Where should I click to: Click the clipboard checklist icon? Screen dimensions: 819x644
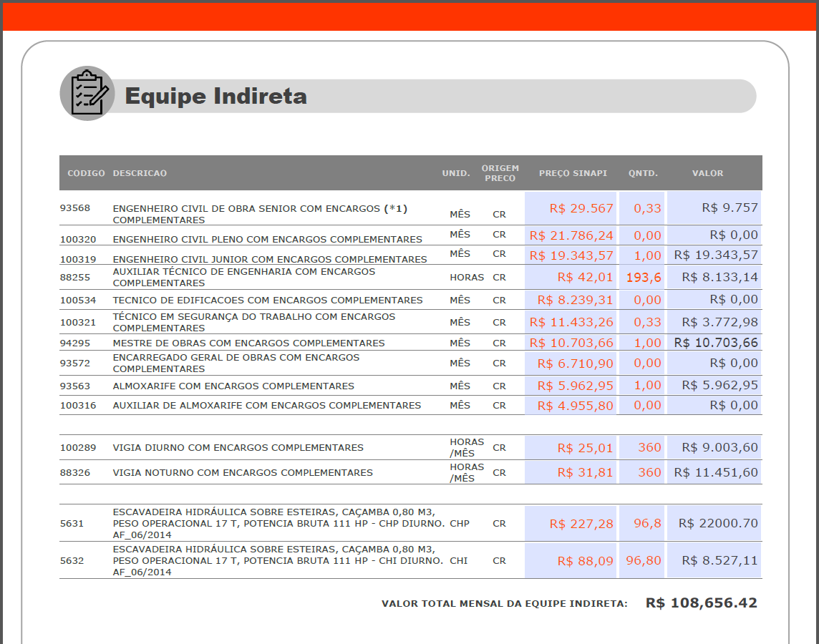[87, 94]
